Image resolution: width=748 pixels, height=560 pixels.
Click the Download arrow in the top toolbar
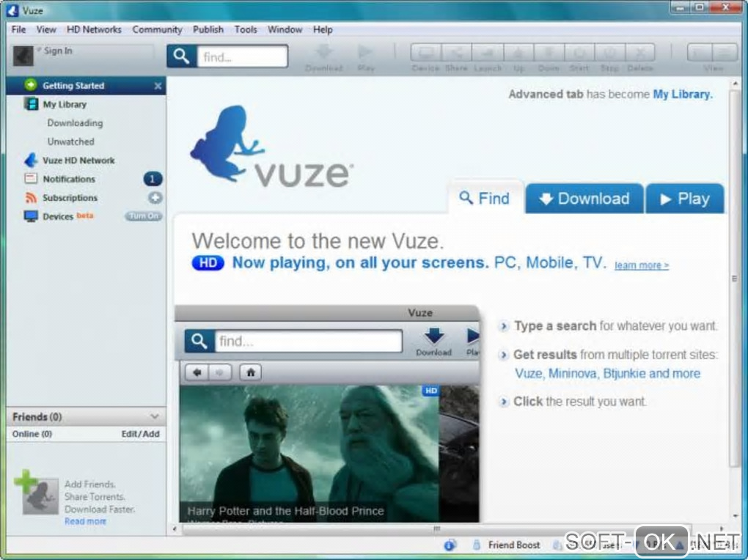click(x=324, y=52)
